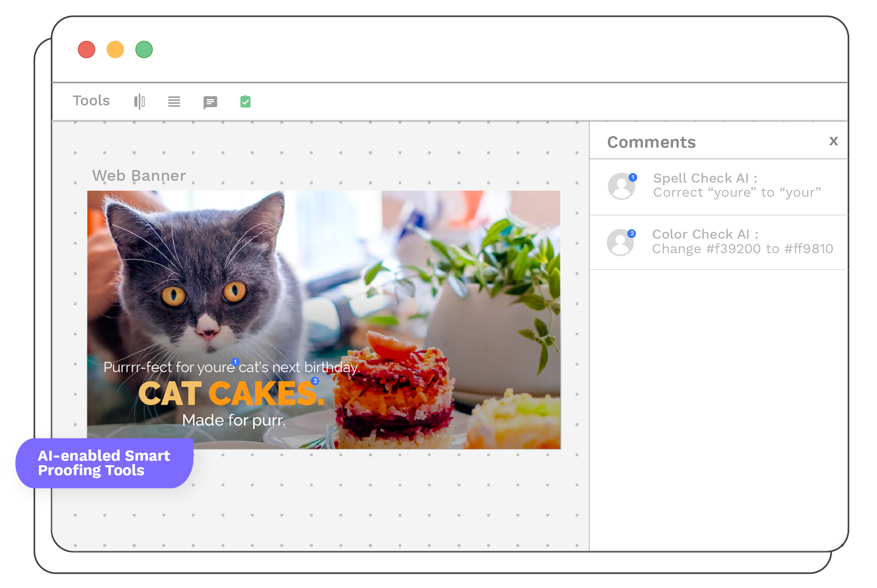Click the Spell Check AI avatar icon
The width and height of the screenshot is (877, 588).
[621, 187]
